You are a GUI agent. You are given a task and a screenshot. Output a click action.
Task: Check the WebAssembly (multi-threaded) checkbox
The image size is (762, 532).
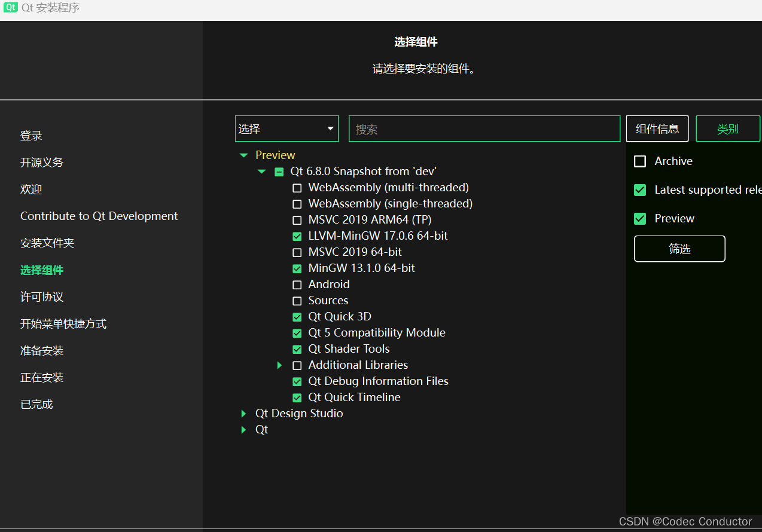click(x=297, y=188)
